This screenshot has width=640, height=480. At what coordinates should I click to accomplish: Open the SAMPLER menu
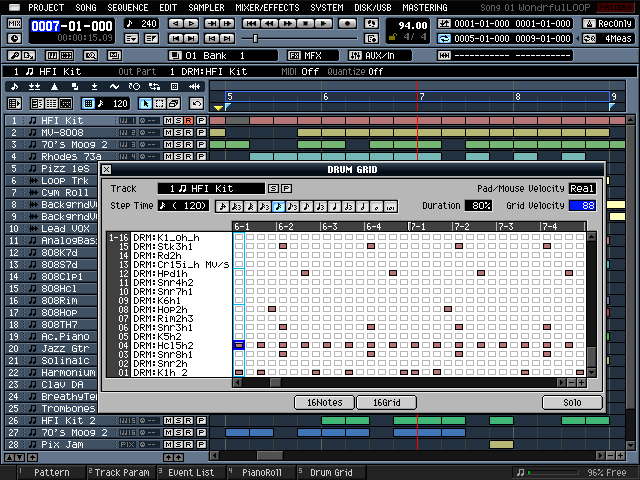coord(206,7)
